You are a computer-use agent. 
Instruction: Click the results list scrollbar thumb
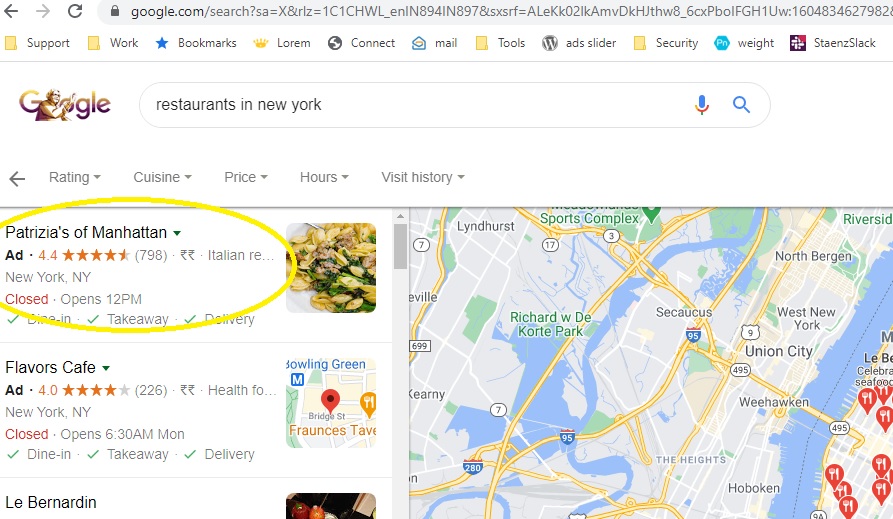pos(400,246)
